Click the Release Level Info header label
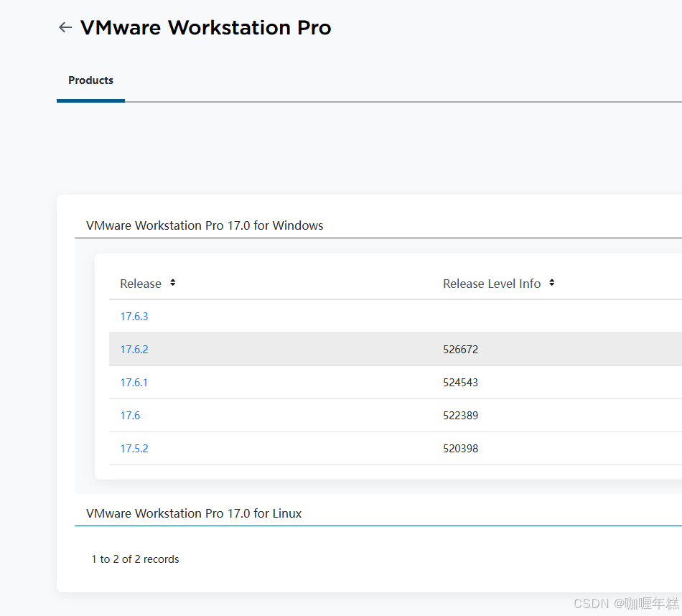Screen dimensions: 682x616 (x=492, y=284)
